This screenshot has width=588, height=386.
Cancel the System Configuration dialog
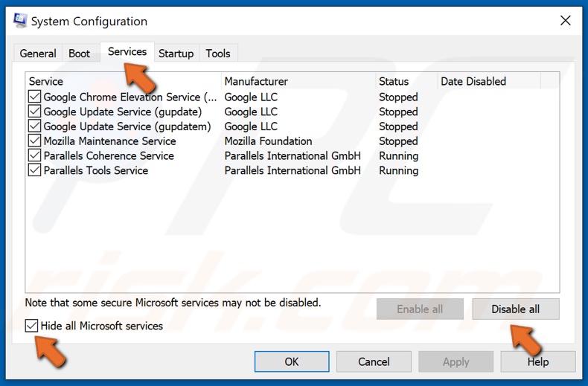374,361
